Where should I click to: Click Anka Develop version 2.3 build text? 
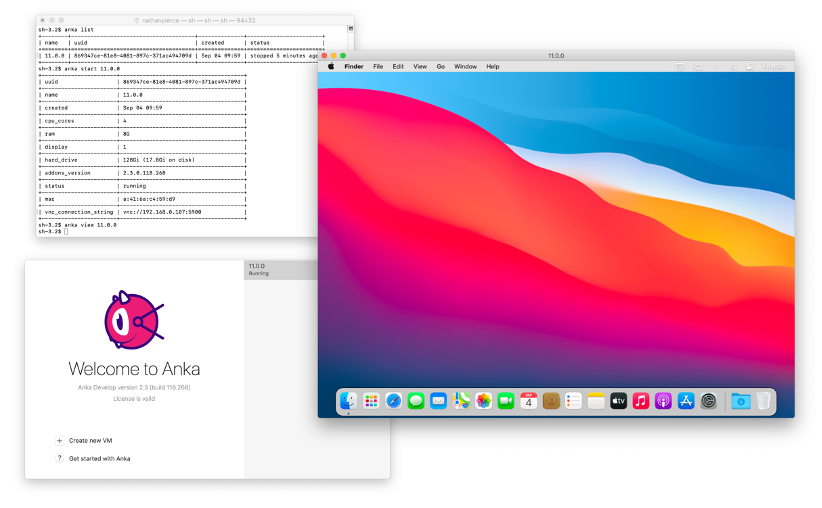tap(134, 387)
